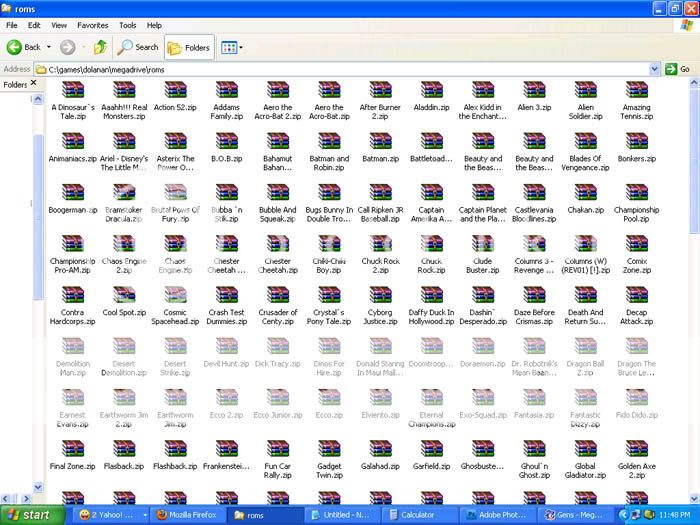Click the Forward navigation arrow

pyautogui.click(x=68, y=47)
